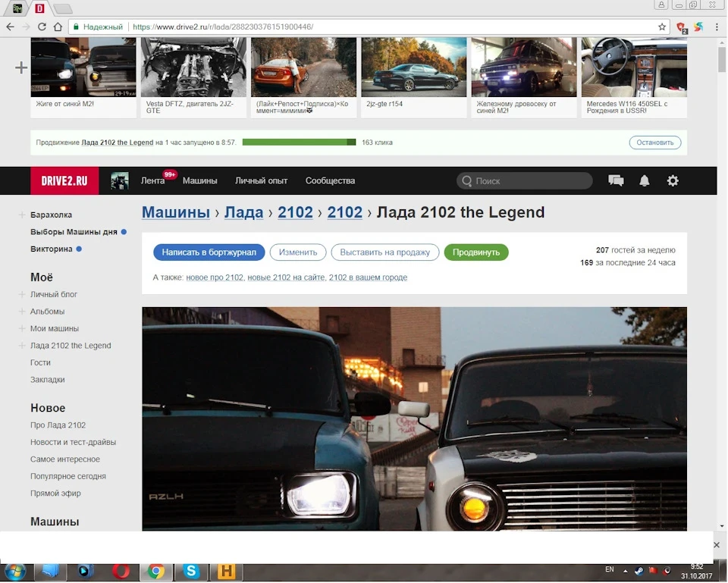Screen dimensions: 728x583
Task: Open Chrome three-dot menu
Action: tap(717, 27)
